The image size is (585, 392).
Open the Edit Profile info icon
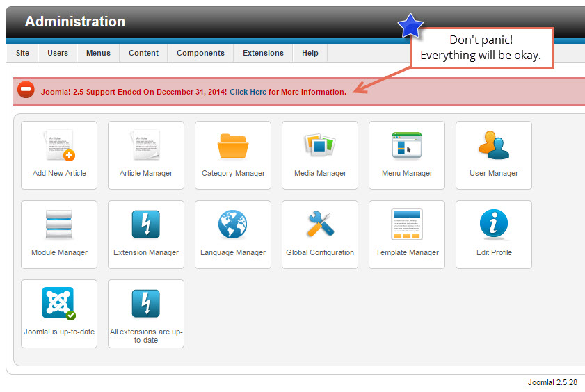click(494, 224)
